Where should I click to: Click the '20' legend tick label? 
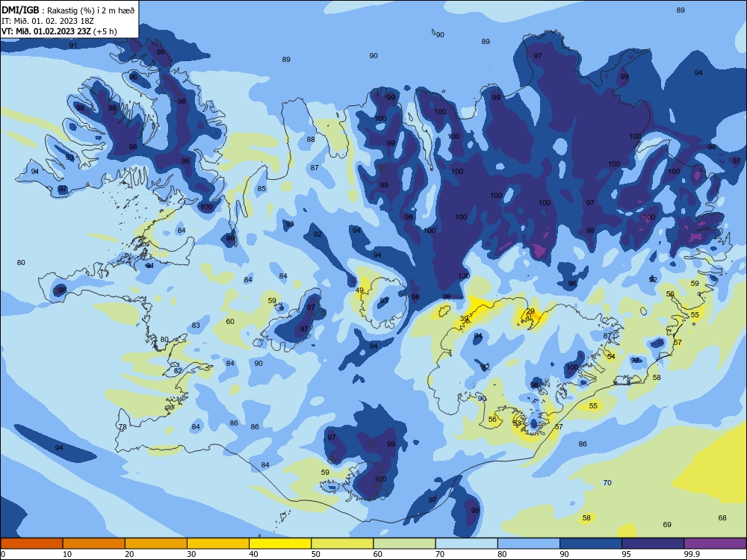click(129, 554)
